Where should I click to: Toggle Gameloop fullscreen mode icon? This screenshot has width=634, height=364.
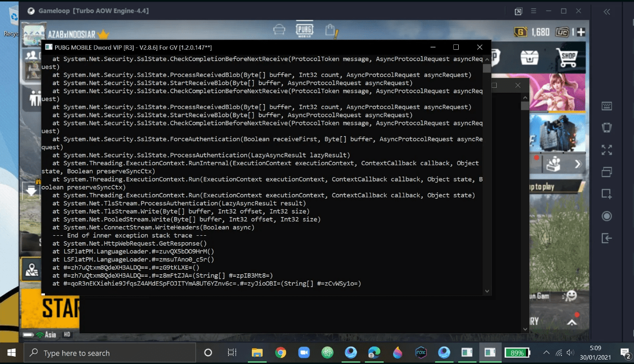pos(607,150)
